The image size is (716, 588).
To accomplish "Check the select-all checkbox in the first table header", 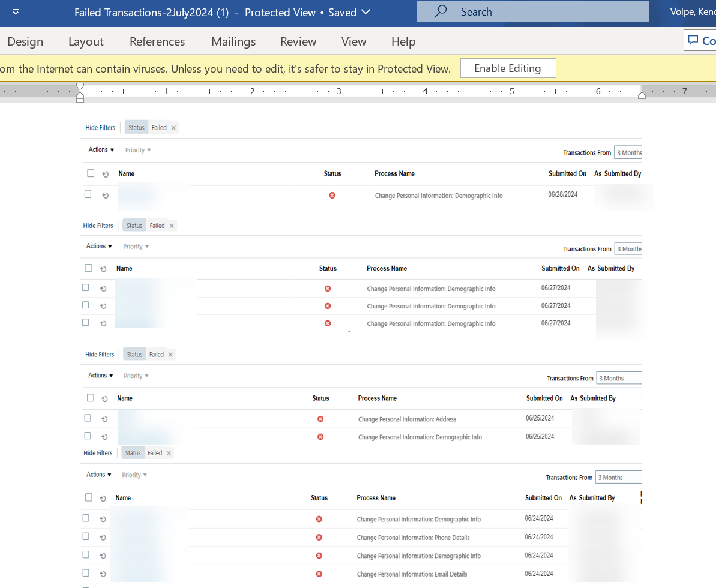I will click(91, 172).
